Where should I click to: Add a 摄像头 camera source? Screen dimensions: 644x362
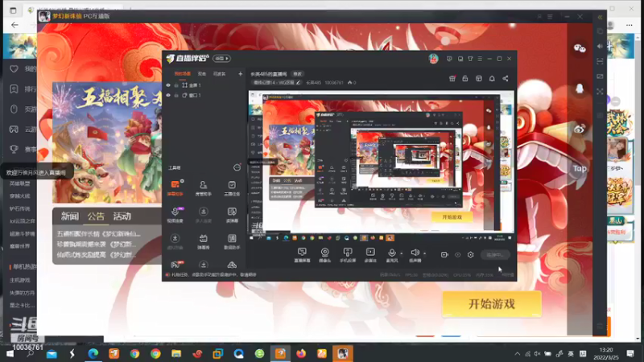tap(325, 255)
